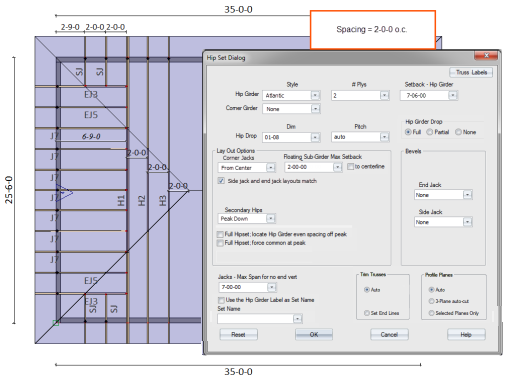Screen dimensions: 509x383
Task: Close the Hip Set Dialog window
Action: 486,55
